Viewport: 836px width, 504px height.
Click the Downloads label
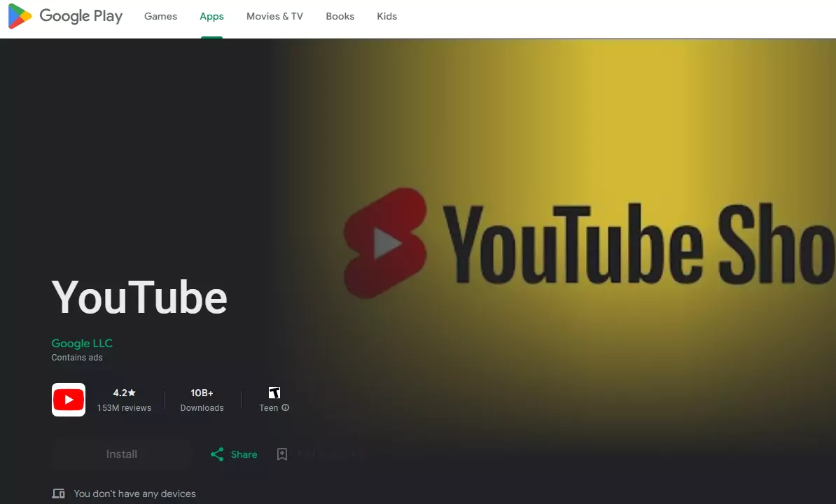click(x=202, y=407)
